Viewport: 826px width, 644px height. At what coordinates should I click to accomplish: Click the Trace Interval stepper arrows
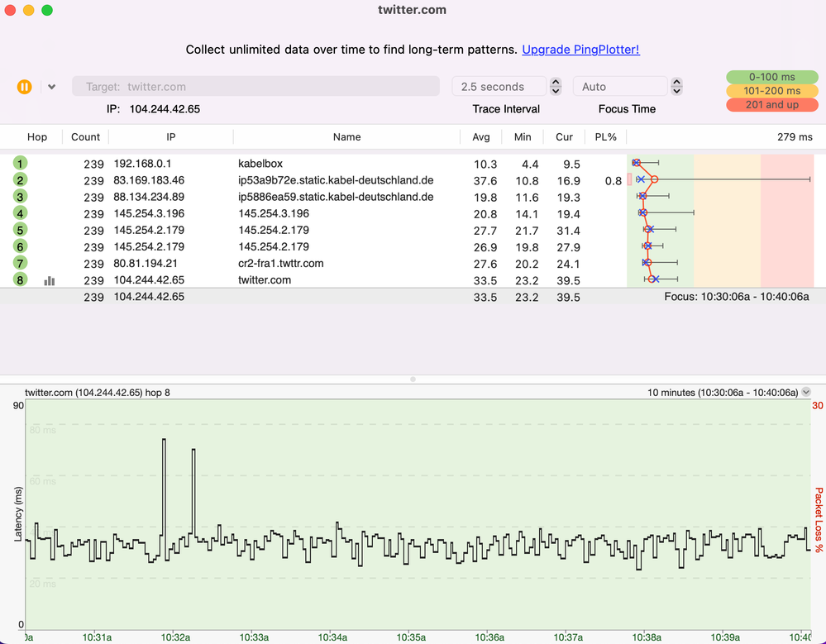click(x=556, y=86)
